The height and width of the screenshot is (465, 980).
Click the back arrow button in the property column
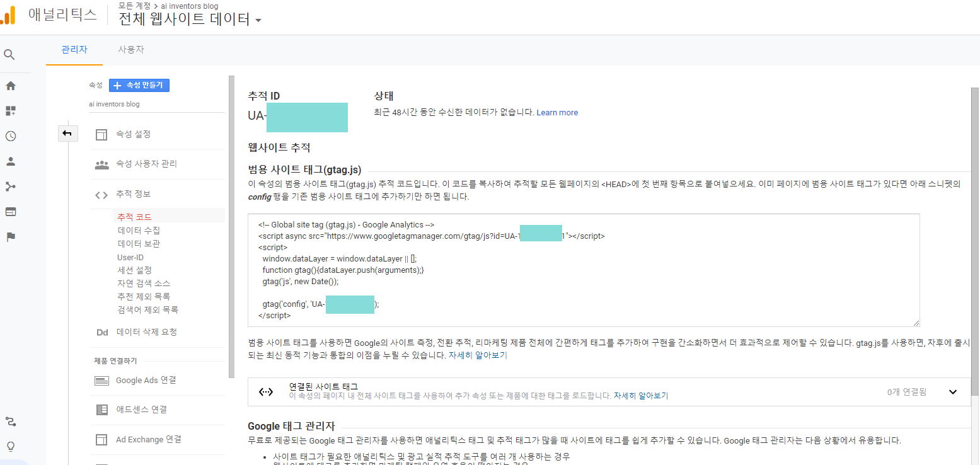(x=67, y=133)
